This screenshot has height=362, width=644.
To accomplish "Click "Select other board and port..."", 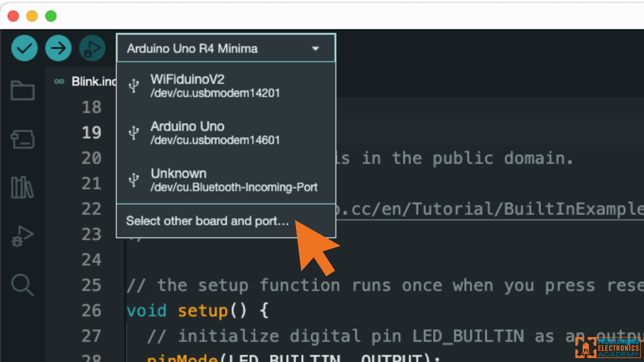I will (207, 221).
